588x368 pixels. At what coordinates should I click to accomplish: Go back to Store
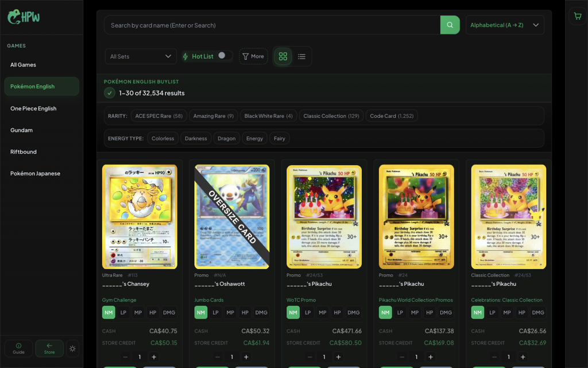[x=49, y=349]
